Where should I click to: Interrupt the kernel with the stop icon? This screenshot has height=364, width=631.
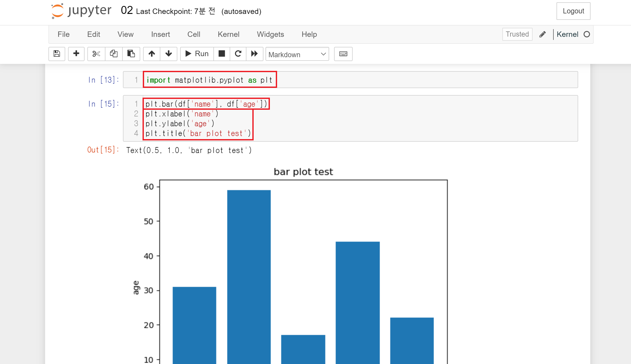221,54
